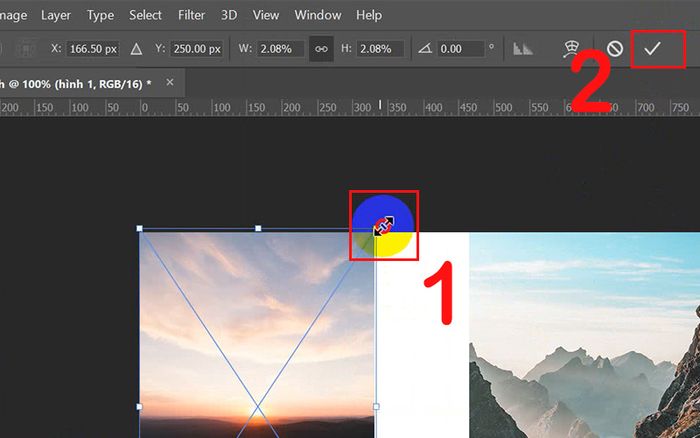Close the hình 1 document tab
700x438 pixels.
pyautogui.click(x=170, y=82)
